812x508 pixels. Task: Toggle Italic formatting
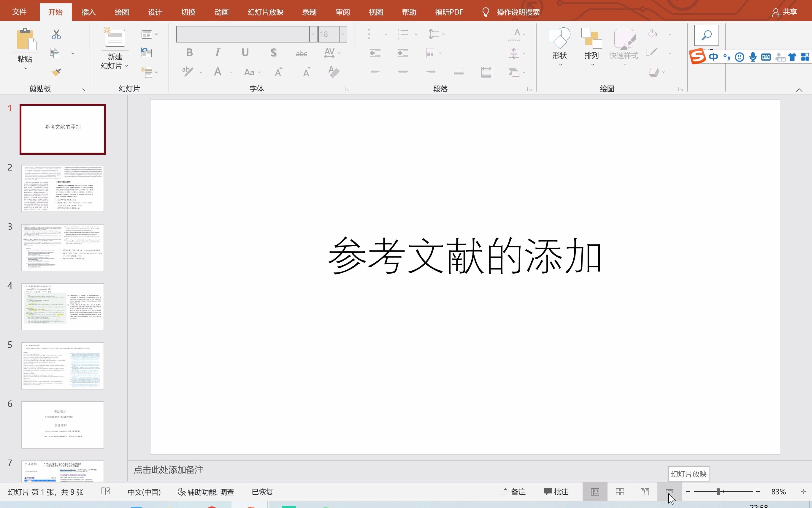[218, 53]
